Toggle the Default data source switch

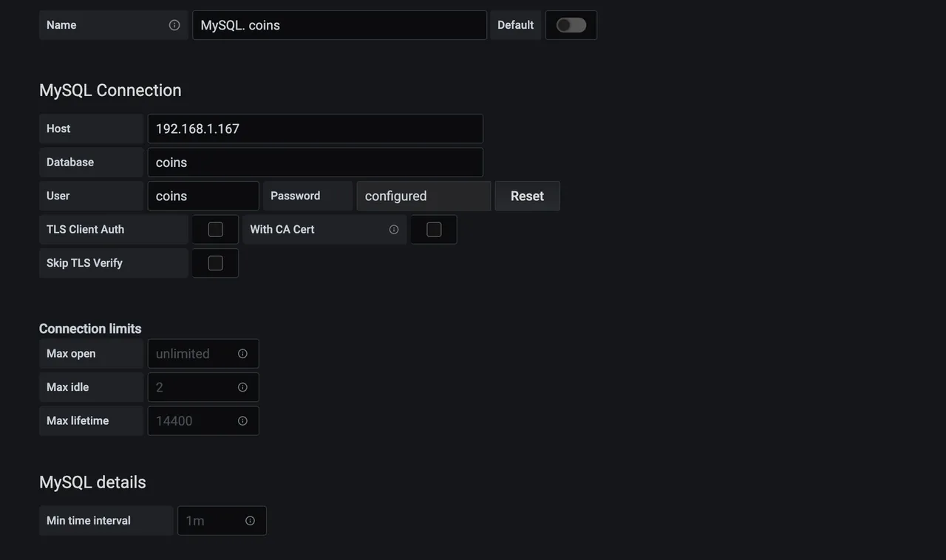[x=571, y=25]
